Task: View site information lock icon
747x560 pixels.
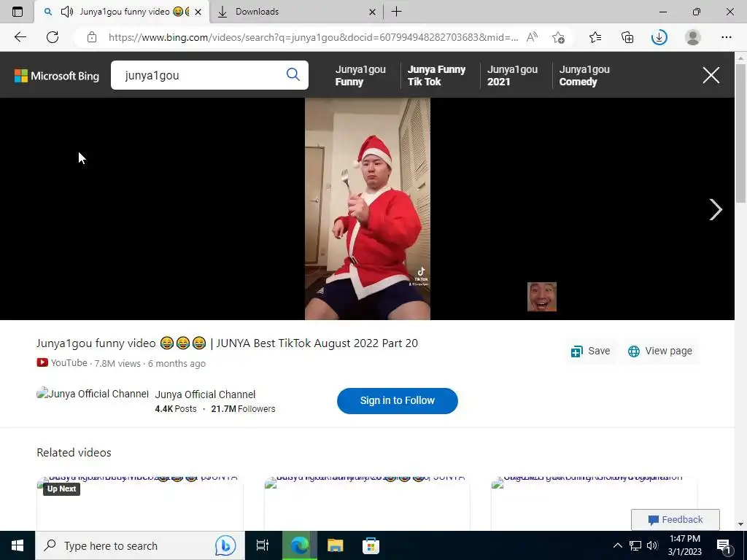Action: (x=92, y=37)
